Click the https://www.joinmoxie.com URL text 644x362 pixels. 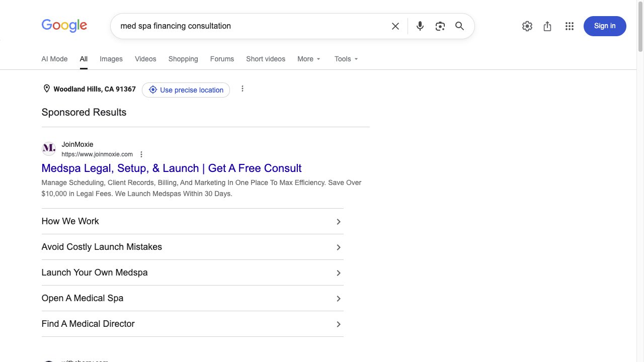97,154
